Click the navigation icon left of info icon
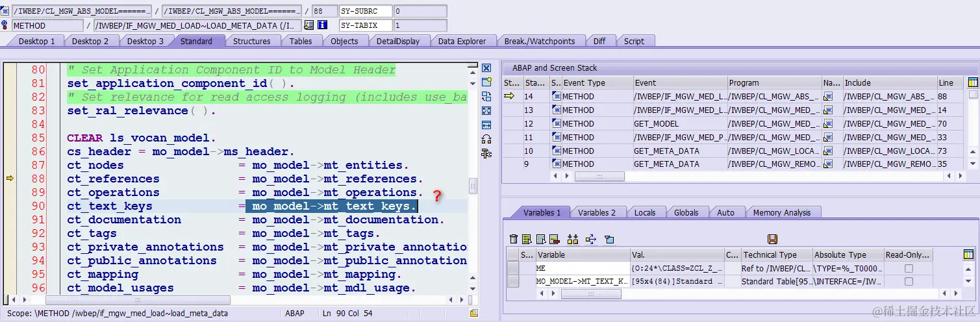The width and height of the screenshot is (980, 322). click(x=309, y=25)
